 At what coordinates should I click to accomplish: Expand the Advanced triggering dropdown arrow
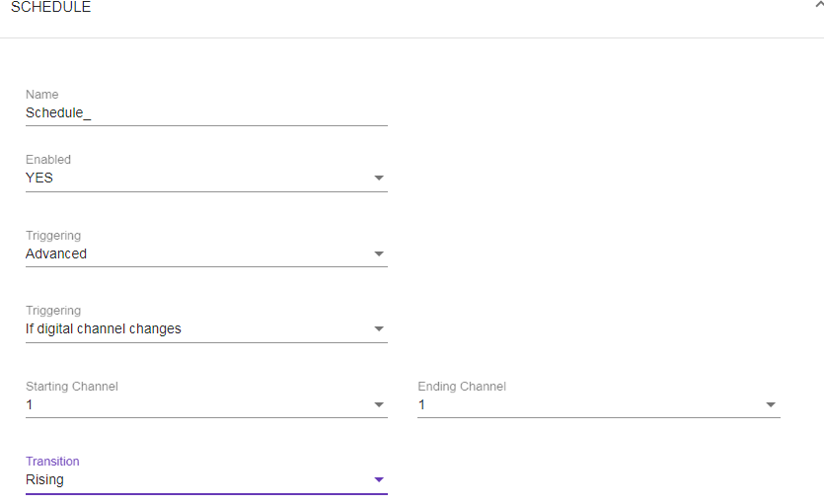point(379,254)
